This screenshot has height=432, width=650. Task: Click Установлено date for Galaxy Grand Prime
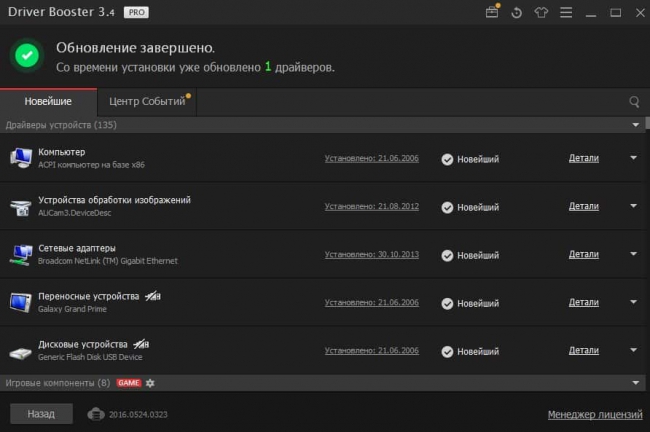coord(372,303)
